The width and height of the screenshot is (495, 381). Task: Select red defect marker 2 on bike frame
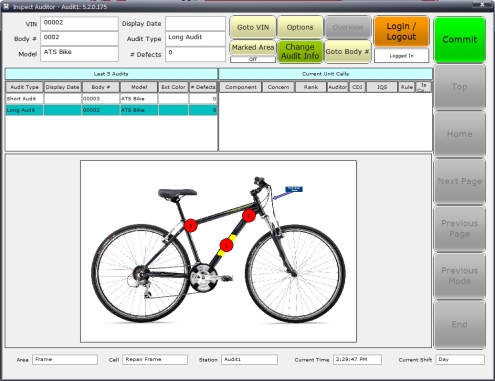click(249, 216)
